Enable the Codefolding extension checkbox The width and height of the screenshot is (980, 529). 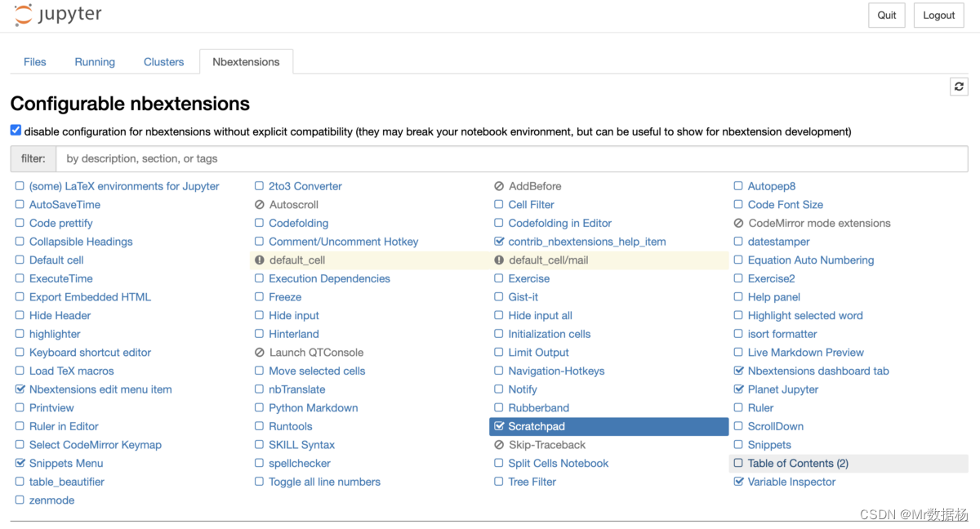click(x=260, y=223)
